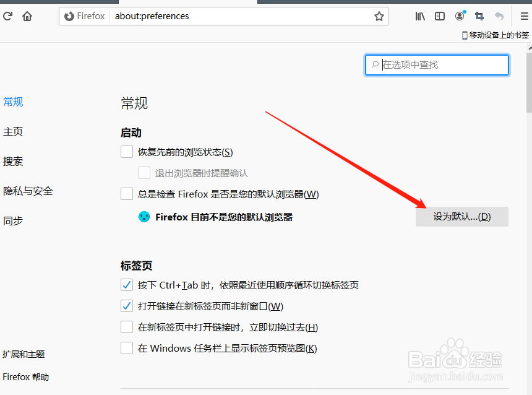
Task: Go to the home page icon
Action: point(27,16)
